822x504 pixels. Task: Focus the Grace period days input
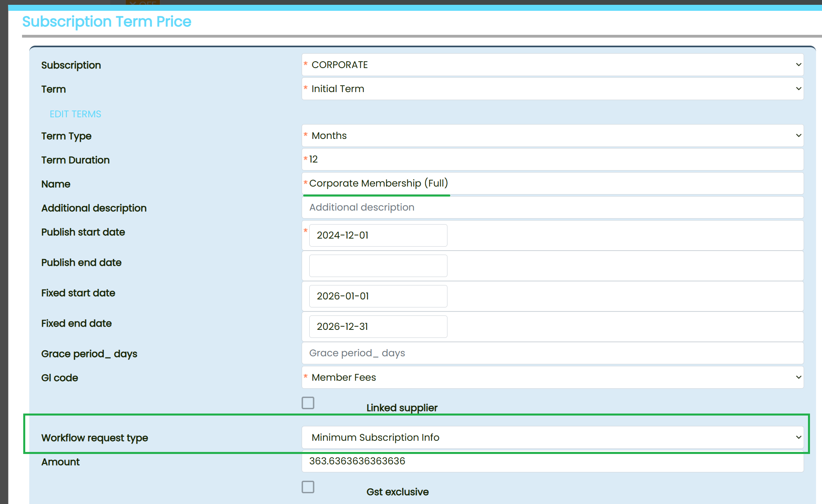[552, 353]
